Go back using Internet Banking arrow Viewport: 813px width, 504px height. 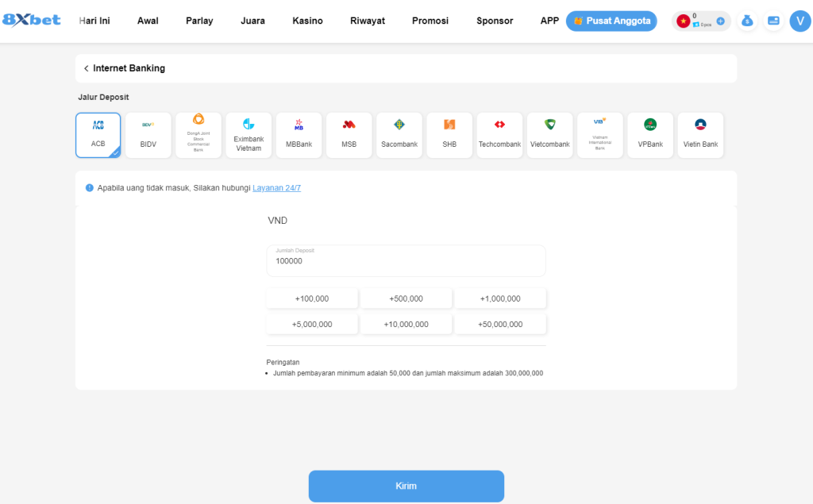(86, 68)
